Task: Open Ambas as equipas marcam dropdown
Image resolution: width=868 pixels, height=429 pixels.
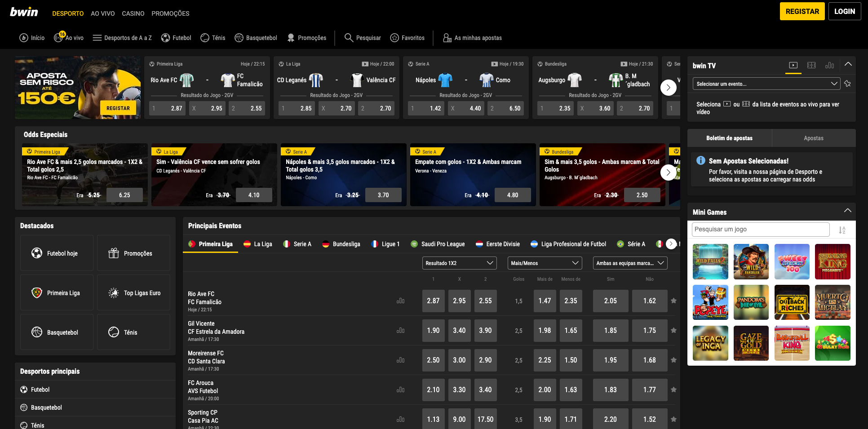Action: (x=630, y=263)
